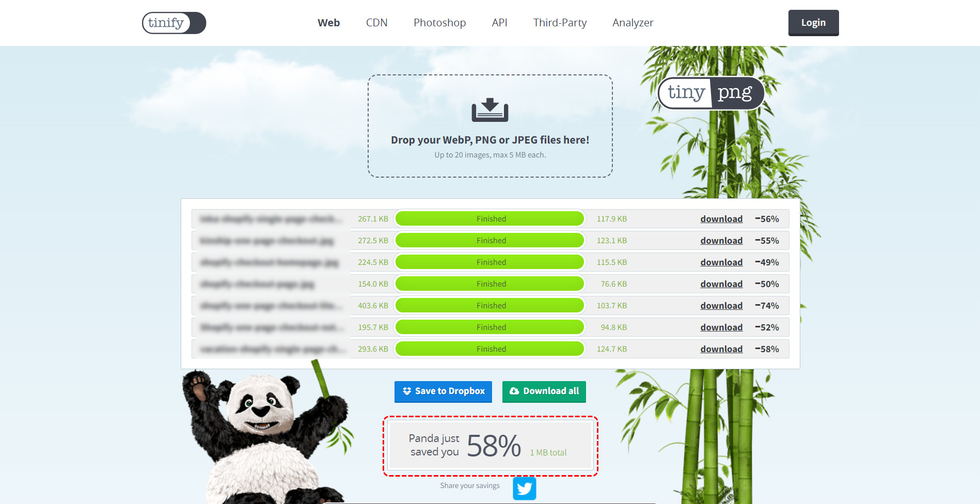The image size is (980, 504).
Task: Click the '−52%' savings value
Action: [x=767, y=327]
